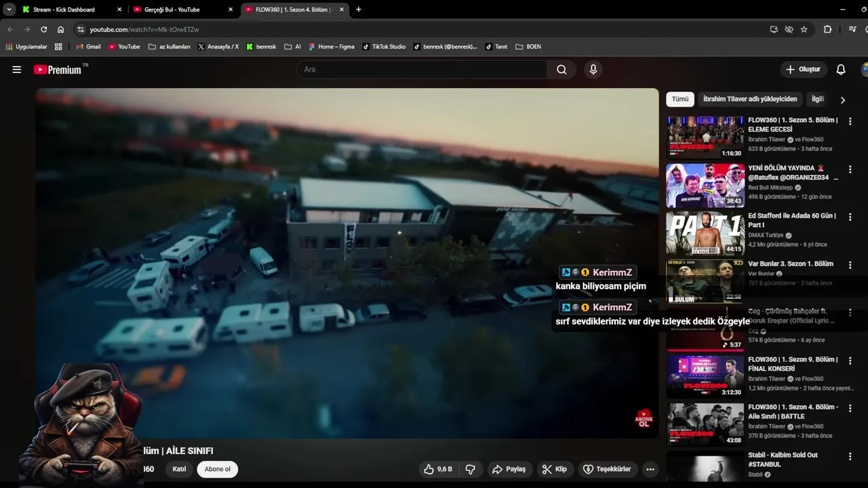Open the Tanıt bookmark
The height and width of the screenshot is (488, 868).
[x=496, y=47]
